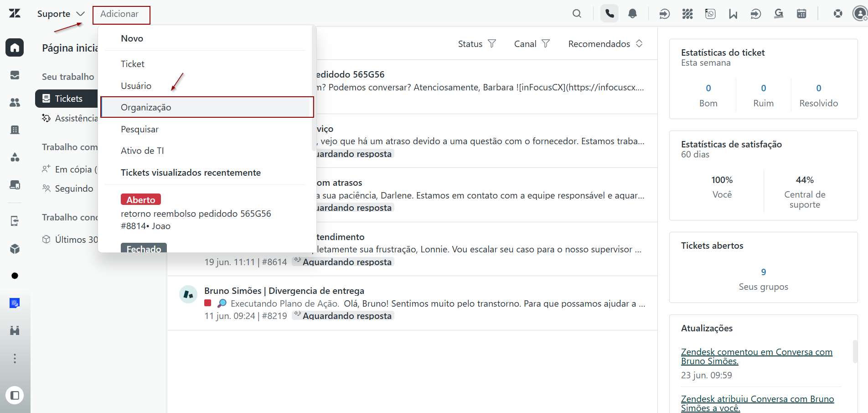The height and width of the screenshot is (413, 868).
Task: Click the search magnifier icon
Action: coord(577,14)
